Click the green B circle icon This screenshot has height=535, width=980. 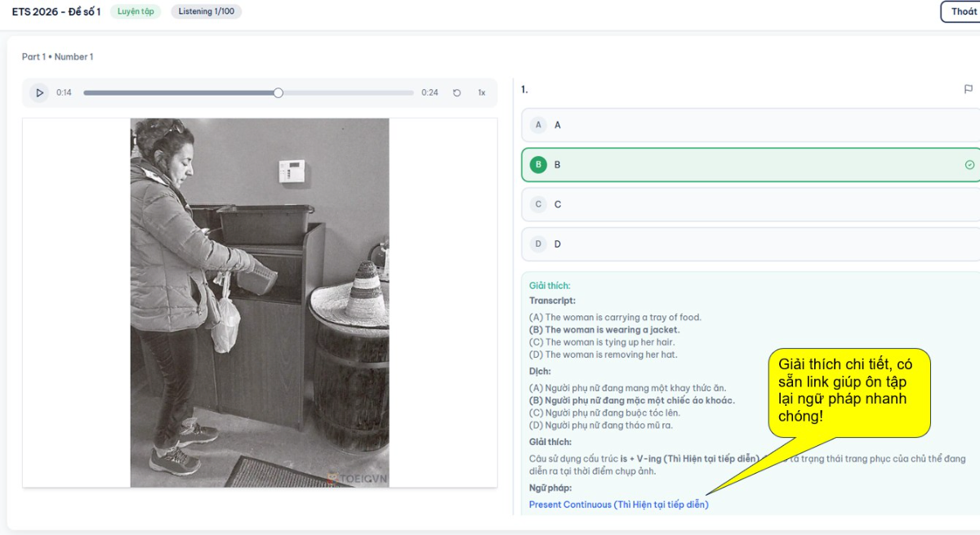click(x=538, y=163)
